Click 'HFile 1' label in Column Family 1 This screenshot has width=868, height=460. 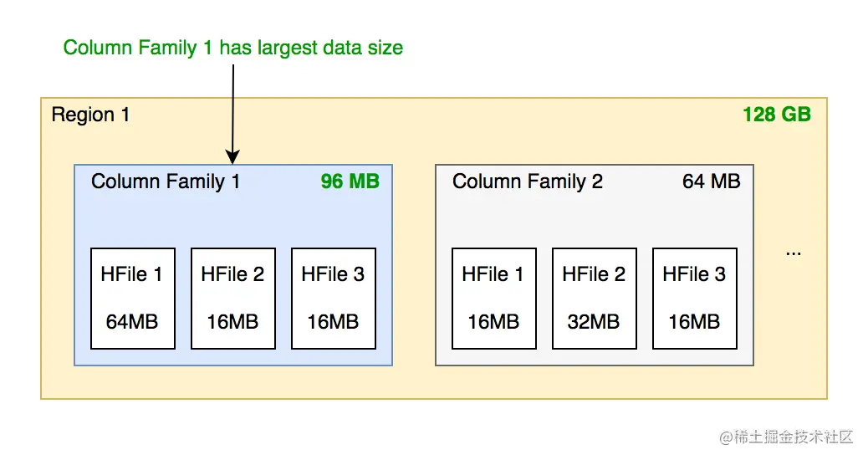[x=132, y=274]
